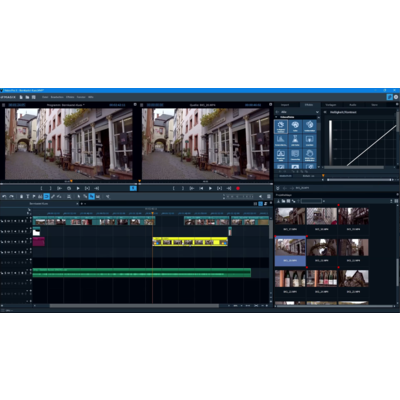Start recording with the red record button
Viewport: 400px width, 400px height.
click(238, 188)
